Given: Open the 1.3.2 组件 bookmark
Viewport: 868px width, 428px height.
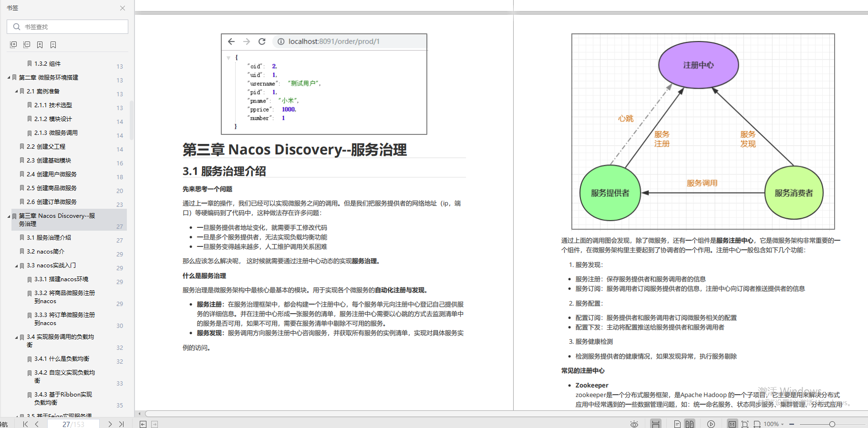Looking at the screenshot, I should pos(47,63).
